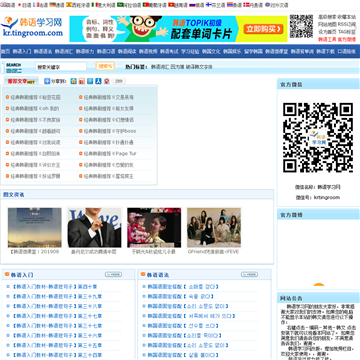Open 韩语词汇 in the navigation bar
Screen dimensions: 360x360
point(64,51)
